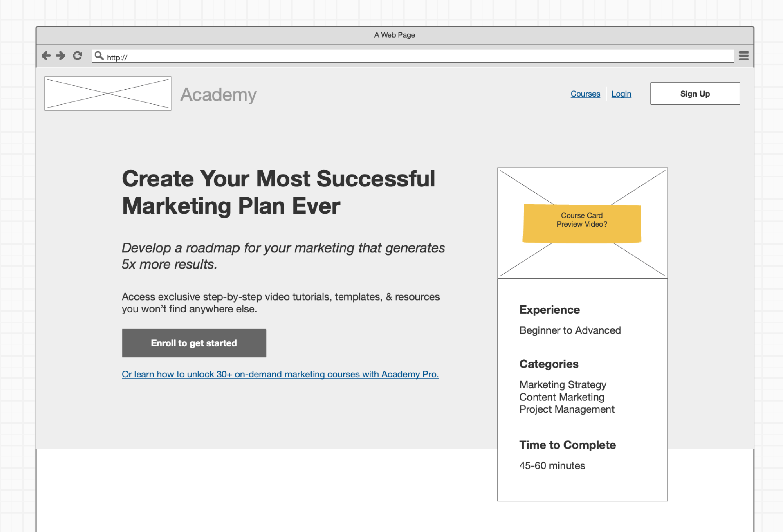The image size is (783, 532).
Task: Click the magnifier icon in address bar
Action: [99, 56]
